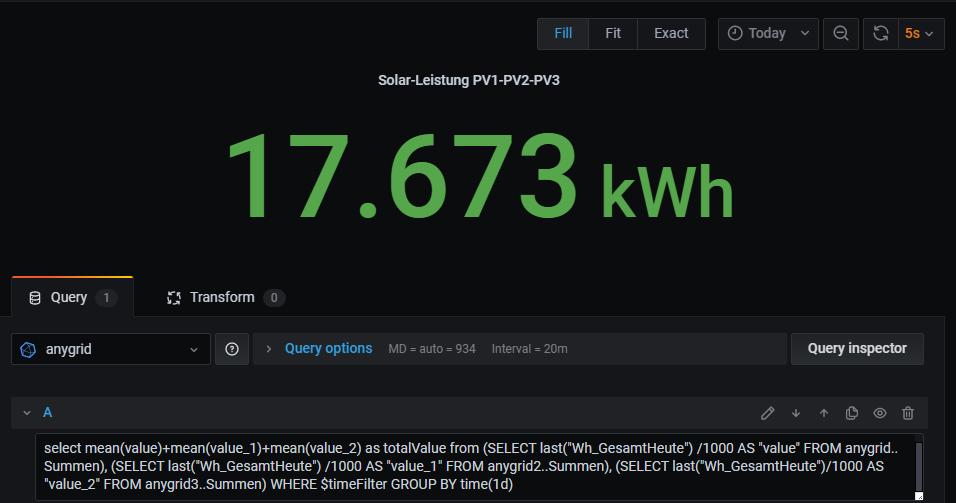The width and height of the screenshot is (956, 503).
Task: Open data source help question-mark icon
Action: pos(232,349)
